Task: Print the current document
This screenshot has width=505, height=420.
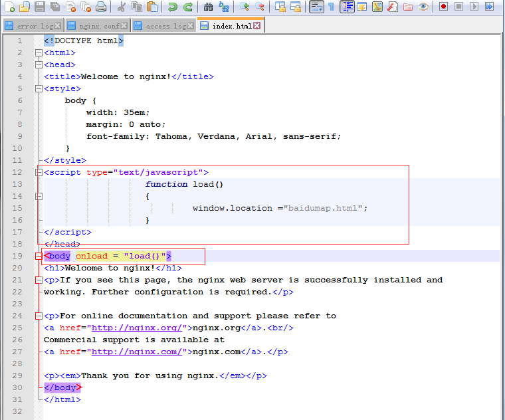Action: pyautogui.click(x=101, y=7)
